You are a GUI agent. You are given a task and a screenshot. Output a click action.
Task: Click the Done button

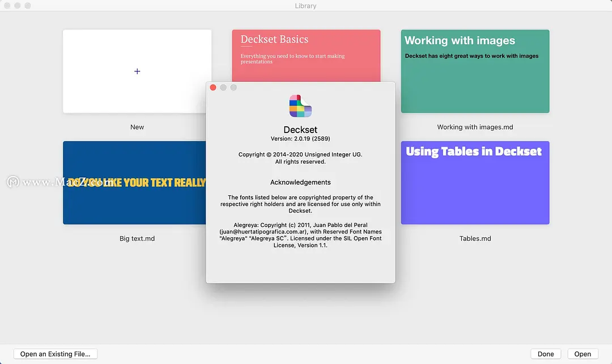pos(546,354)
